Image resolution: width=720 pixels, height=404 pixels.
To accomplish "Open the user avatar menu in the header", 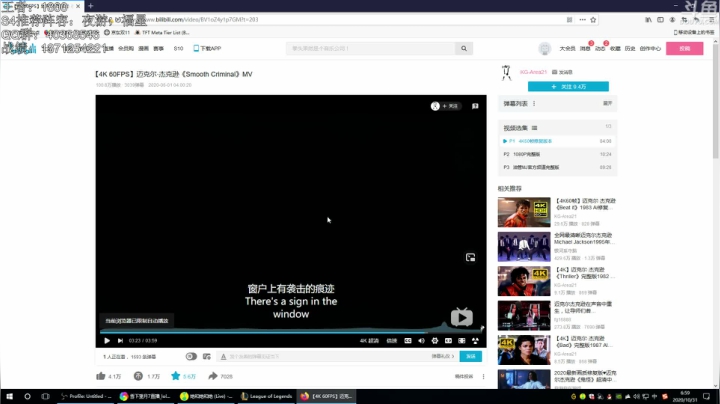I will tap(545, 48).
